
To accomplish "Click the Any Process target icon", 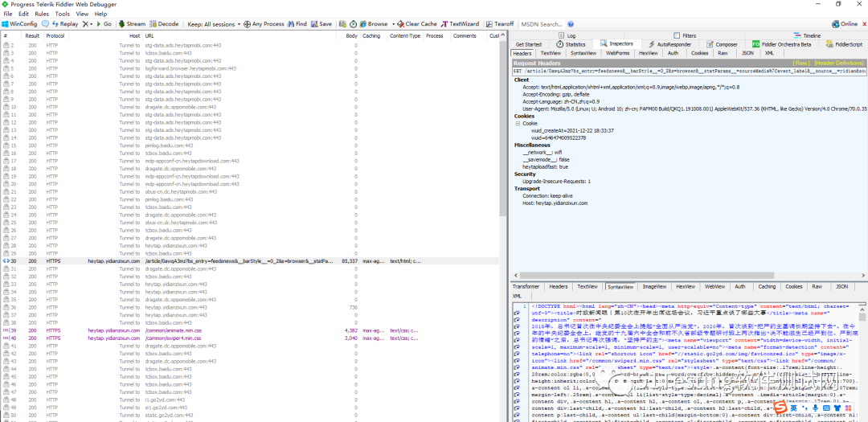I will click(248, 24).
